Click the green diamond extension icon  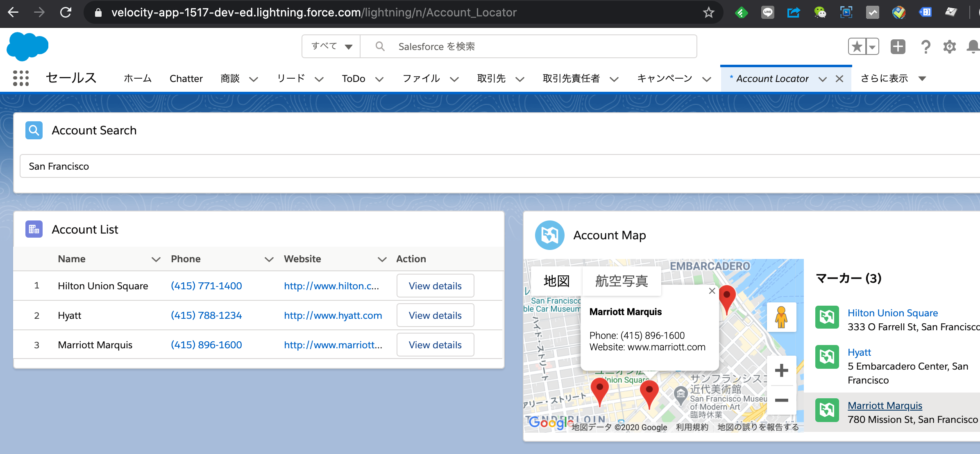click(742, 13)
